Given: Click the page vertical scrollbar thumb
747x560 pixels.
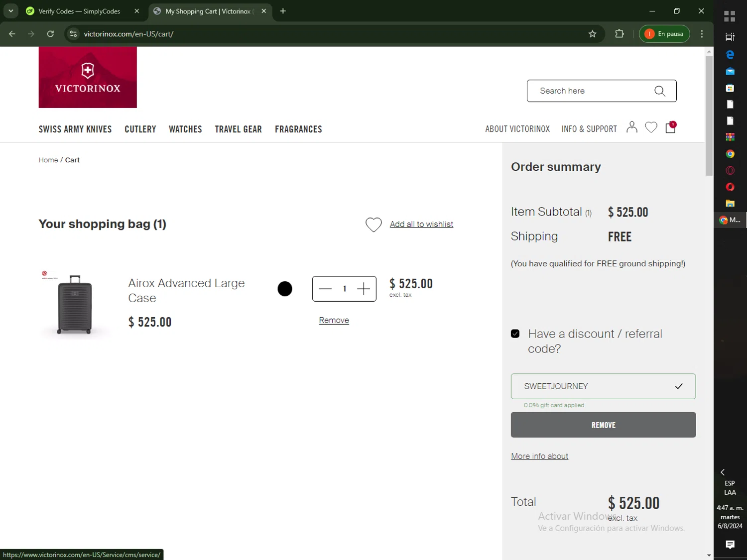Looking at the screenshot, I should pos(709,115).
